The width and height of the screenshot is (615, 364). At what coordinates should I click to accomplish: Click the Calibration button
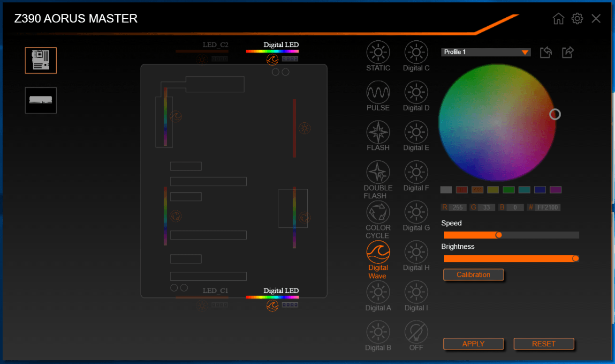(473, 275)
